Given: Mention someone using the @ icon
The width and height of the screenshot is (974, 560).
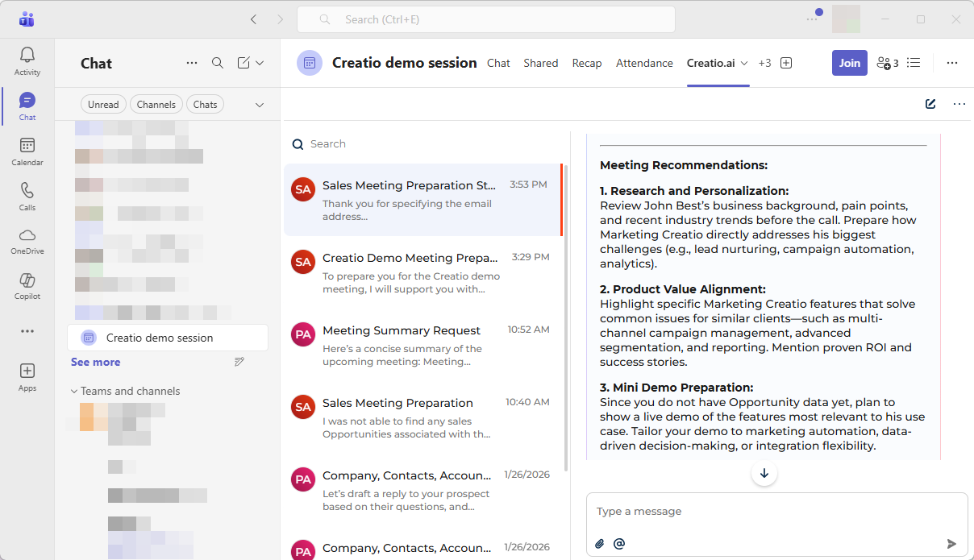Looking at the screenshot, I should click(619, 543).
